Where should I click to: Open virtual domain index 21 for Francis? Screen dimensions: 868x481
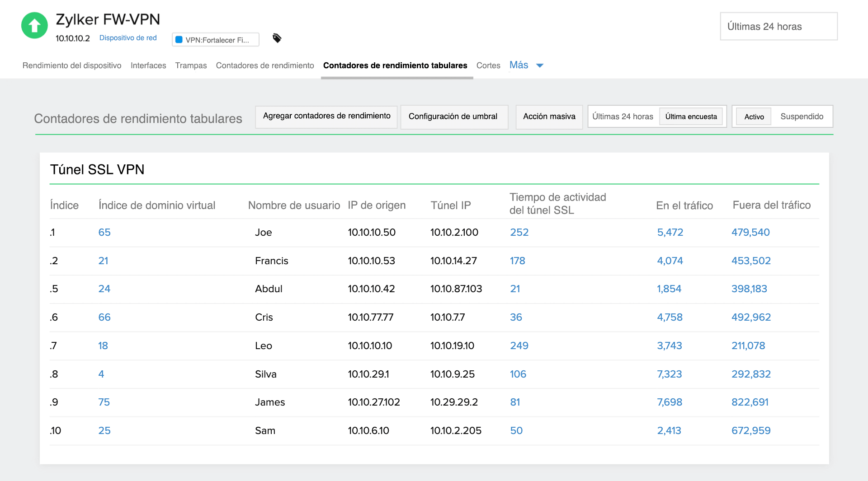[x=103, y=261]
